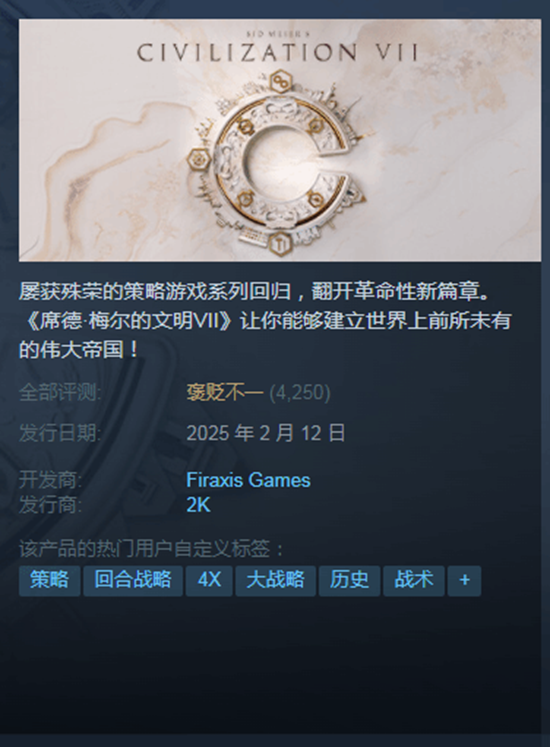The width and height of the screenshot is (550, 747).
Task: Select the 战术 tag
Action: click(414, 581)
